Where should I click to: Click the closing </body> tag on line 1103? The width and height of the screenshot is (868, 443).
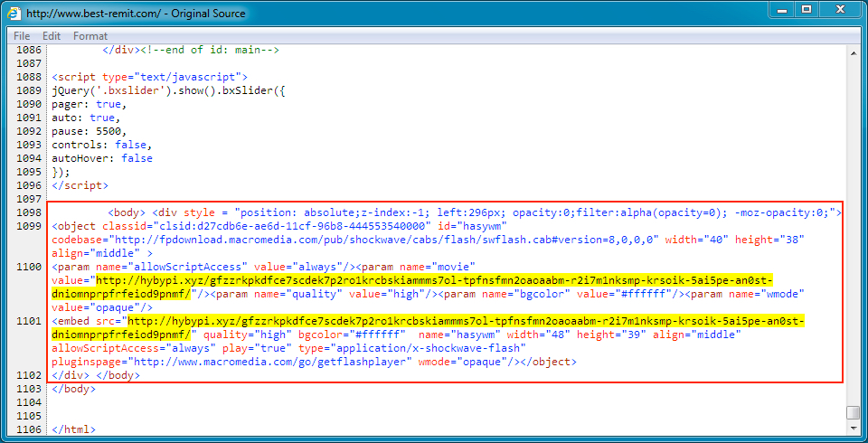pos(73,389)
